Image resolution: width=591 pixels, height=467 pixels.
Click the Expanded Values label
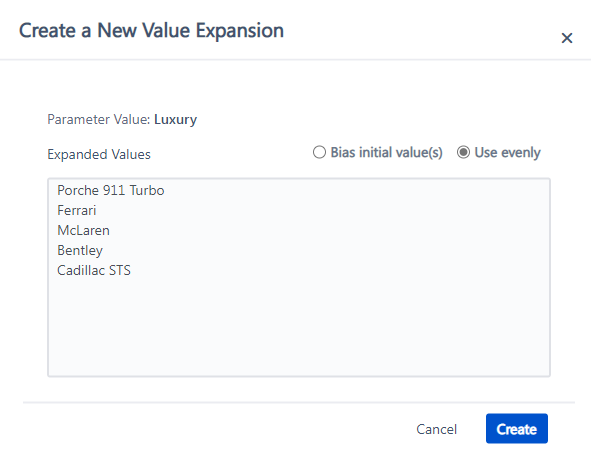pos(99,155)
